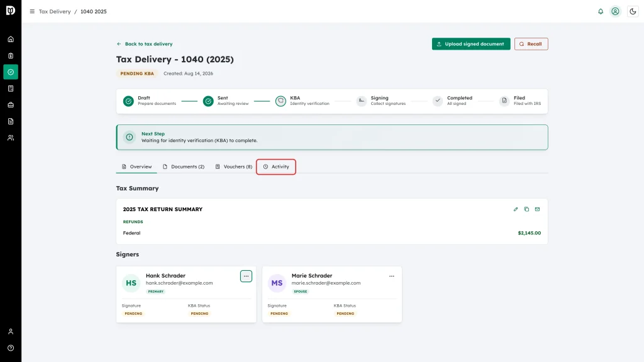
Task: Click the PENDING KBA status badge
Action: [137, 74]
